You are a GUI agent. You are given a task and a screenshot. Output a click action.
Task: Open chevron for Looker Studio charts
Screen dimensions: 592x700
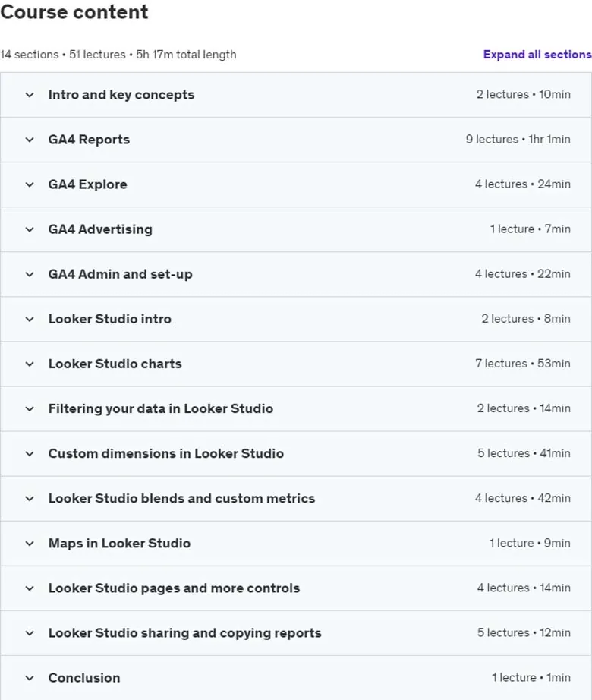point(30,364)
